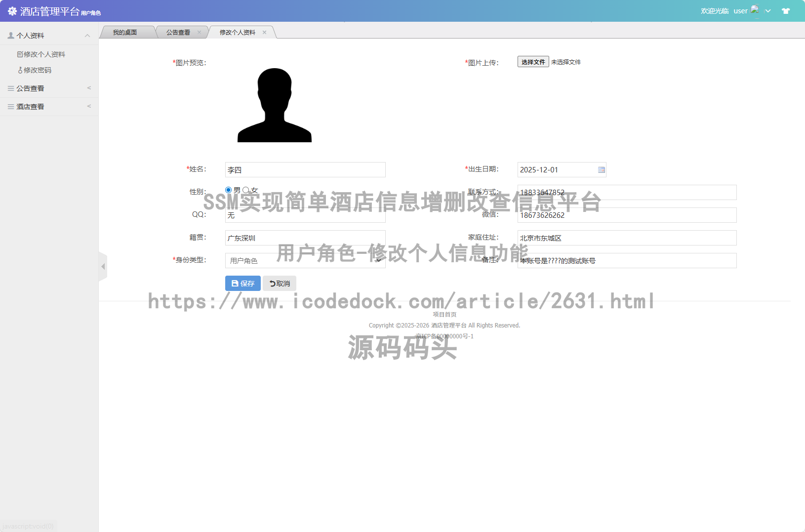Click the 保存 save button

242,283
